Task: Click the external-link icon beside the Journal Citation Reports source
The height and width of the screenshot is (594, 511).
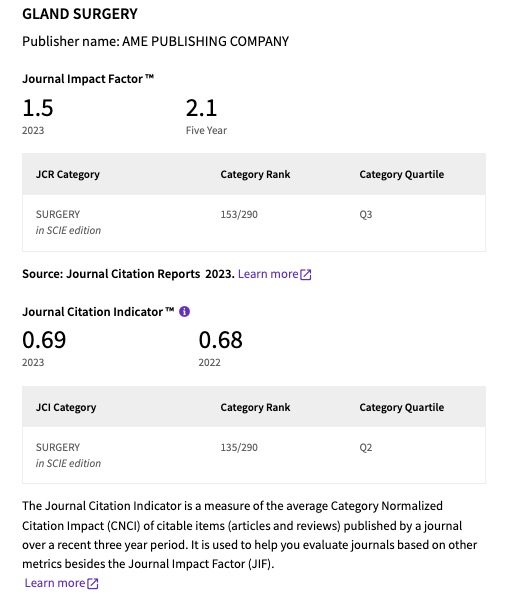Action: pos(305,274)
